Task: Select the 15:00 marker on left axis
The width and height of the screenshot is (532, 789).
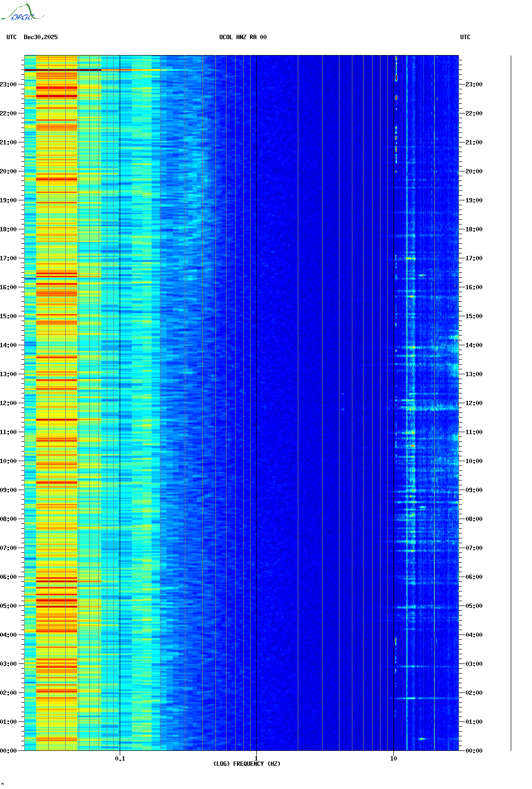Action: coord(8,316)
